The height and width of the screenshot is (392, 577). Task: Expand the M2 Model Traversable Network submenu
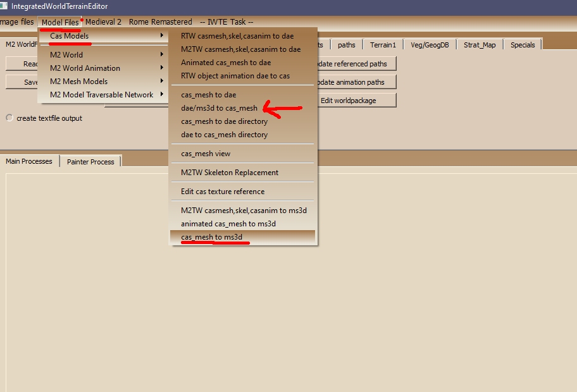pyautogui.click(x=103, y=94)
